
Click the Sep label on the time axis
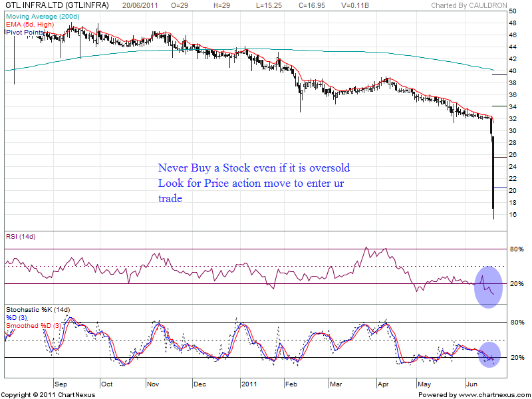pos(60,384)
